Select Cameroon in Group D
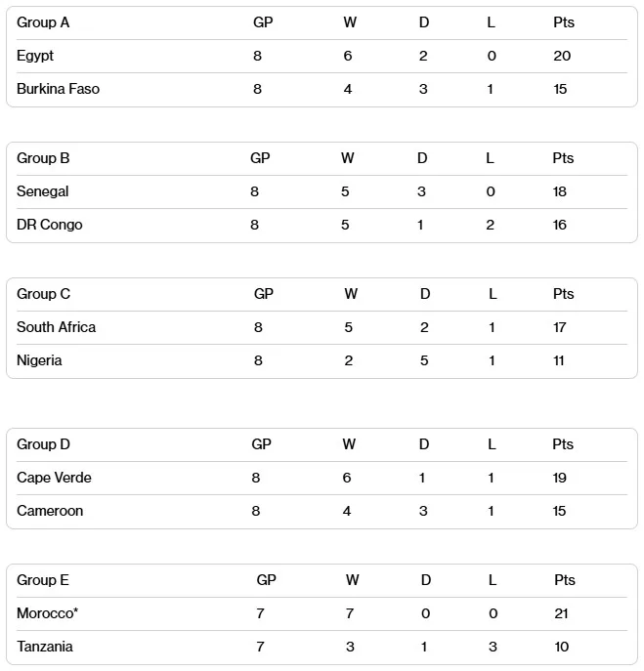644x671 pixels. [x=50, y=511]
